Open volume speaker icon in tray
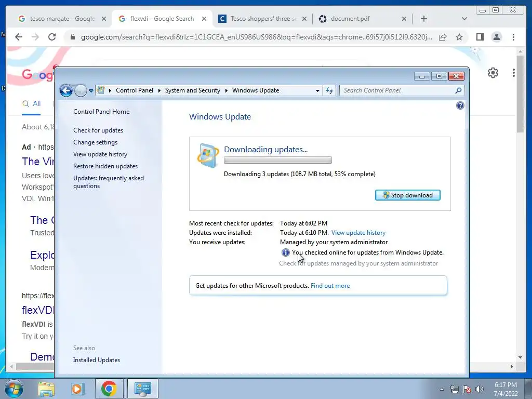The width and height of the screenshot is (532, 399). tap(479, 389)
